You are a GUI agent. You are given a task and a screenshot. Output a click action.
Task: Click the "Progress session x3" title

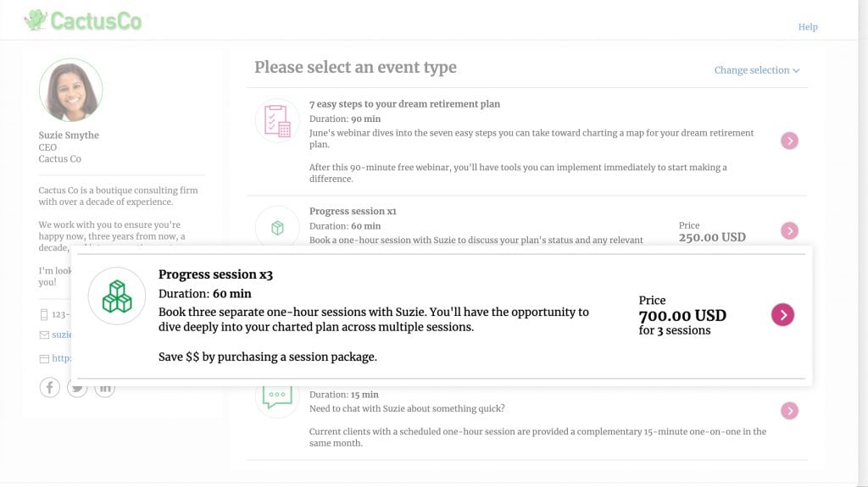pos(215,274)
